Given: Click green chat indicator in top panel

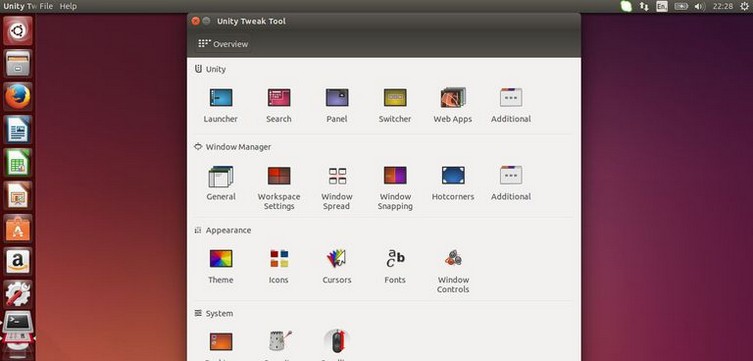Looking at the screenshot, I should 626,6.
